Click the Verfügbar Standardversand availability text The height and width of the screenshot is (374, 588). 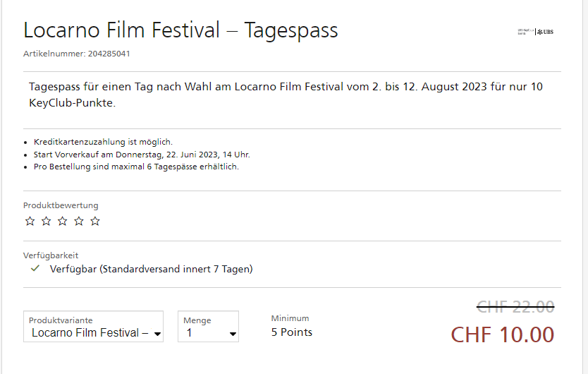click(151, 269)
